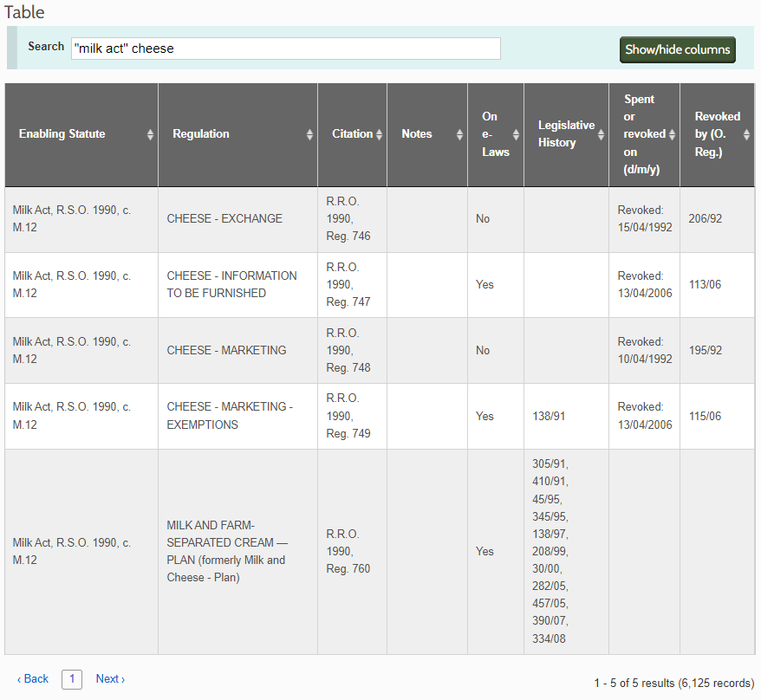Sort Legislative History using its sort arrows

pyautogui.click(x=600, y=134)
